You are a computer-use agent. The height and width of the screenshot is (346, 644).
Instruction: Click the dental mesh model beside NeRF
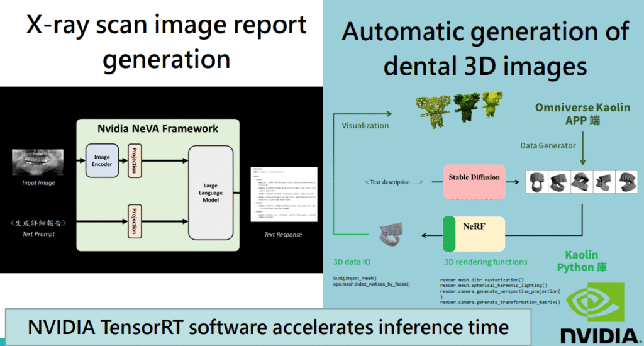[391, 234]
